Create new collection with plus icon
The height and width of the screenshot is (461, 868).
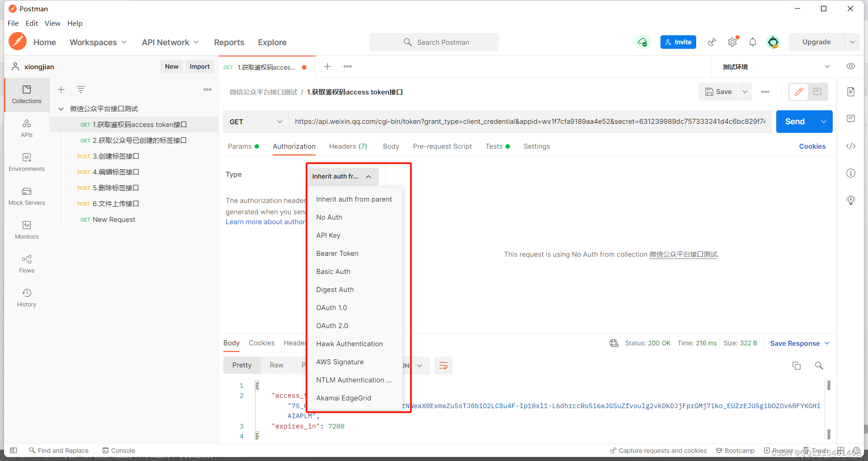61,89
